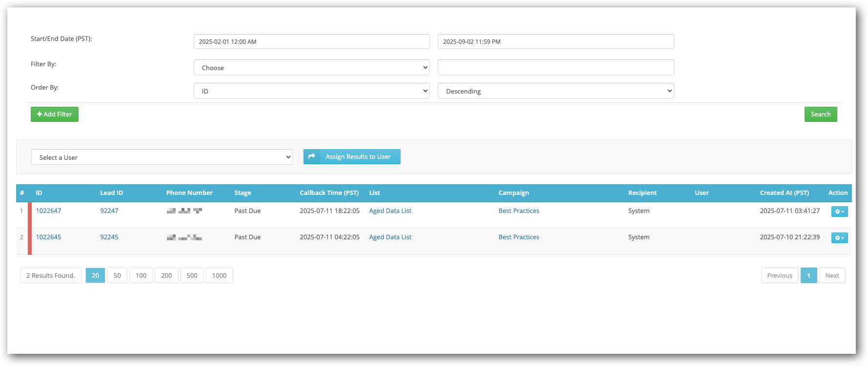868x366 pixels.
Task: Go to the Next results page
Action: click(x=832, y=276)
